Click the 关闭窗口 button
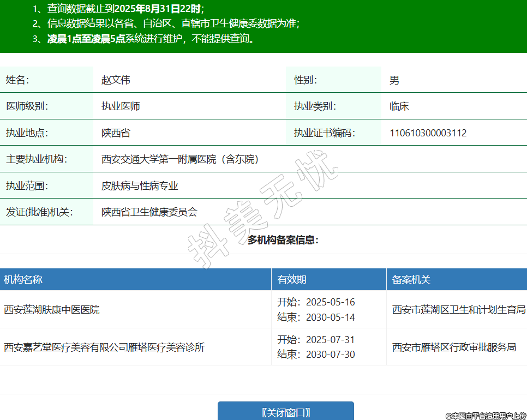 pos(285,412)
